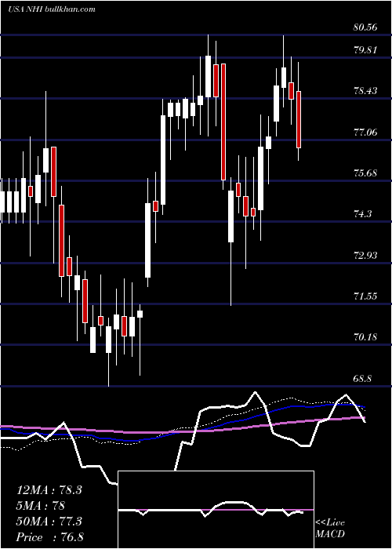Click the 'Price : 76.8' readout
This screenshot has width=392, height=549.
pos(50,536)
